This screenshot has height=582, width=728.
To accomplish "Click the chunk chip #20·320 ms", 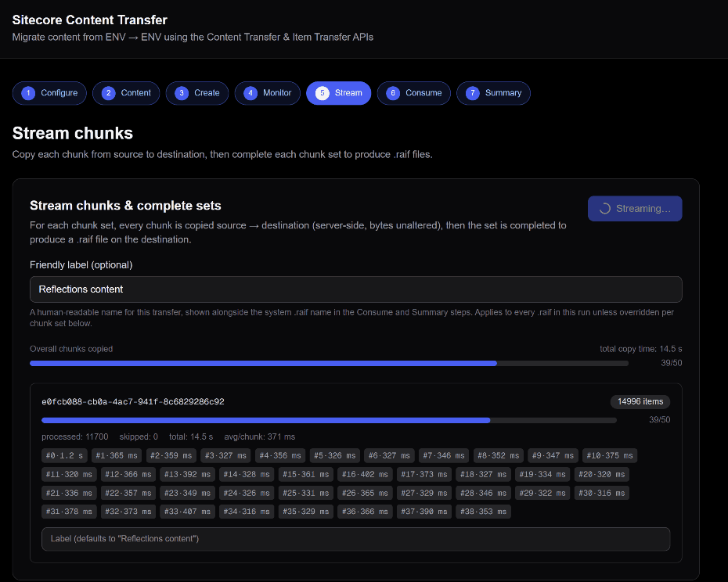I will pyautogui.click(x=602, y=474).
